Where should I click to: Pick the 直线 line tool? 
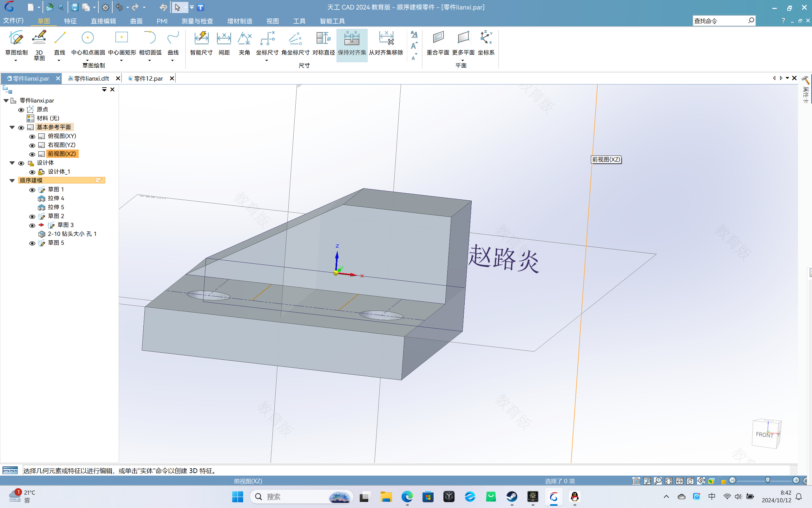click(x=59, y=43)
